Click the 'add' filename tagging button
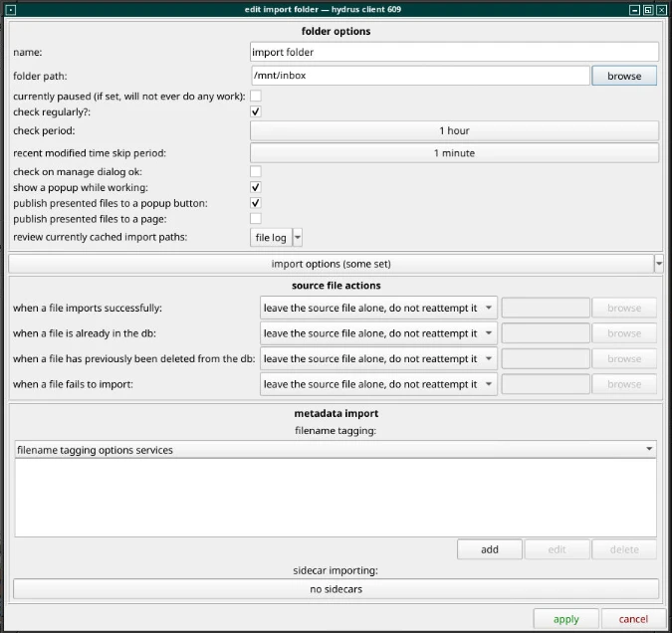 pos(489,549)
